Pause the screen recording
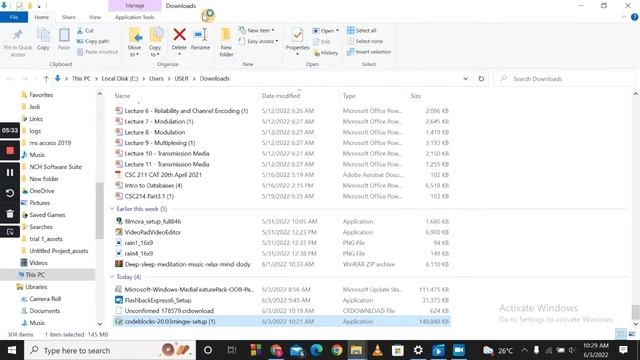This screenshot has width=640, height=360. [10, 172]
